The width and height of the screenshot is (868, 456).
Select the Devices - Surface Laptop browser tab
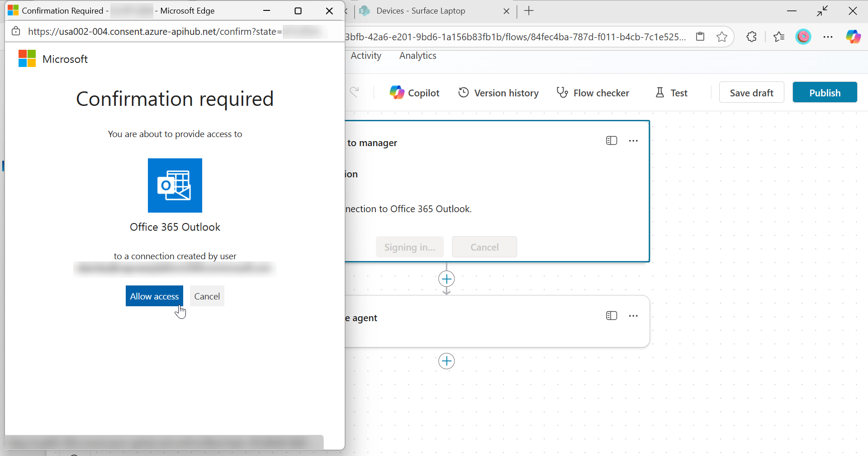tap(421, 10)
